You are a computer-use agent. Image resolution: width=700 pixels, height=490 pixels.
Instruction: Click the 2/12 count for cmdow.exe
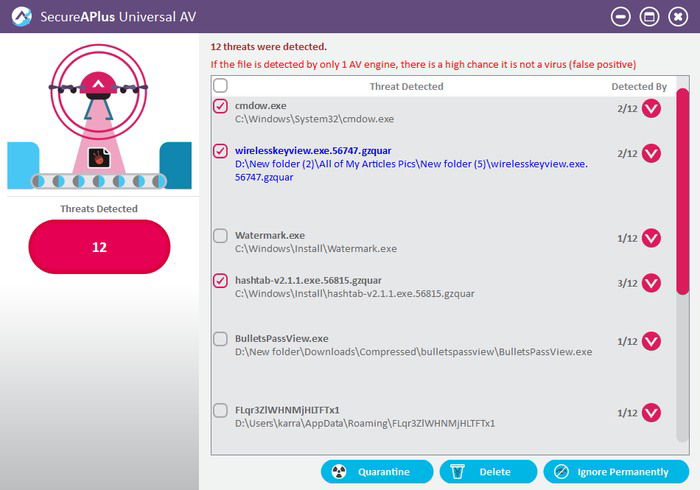[x=627, y=108]
